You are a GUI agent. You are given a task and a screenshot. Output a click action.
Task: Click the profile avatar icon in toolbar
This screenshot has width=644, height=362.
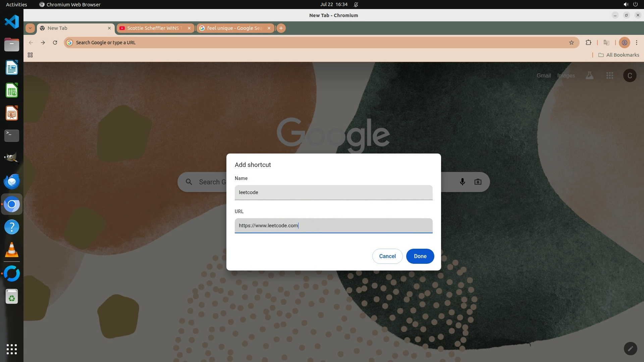coord(624,43)
